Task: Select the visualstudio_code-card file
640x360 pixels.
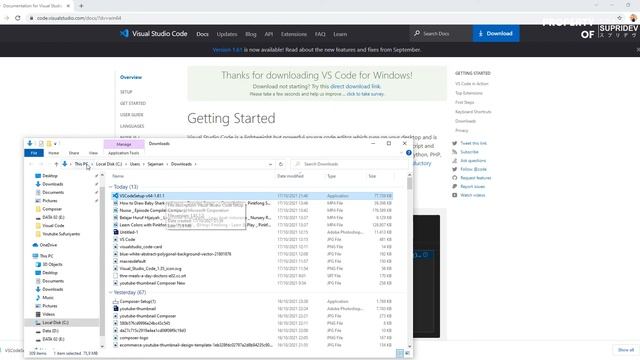Action: 140,247
